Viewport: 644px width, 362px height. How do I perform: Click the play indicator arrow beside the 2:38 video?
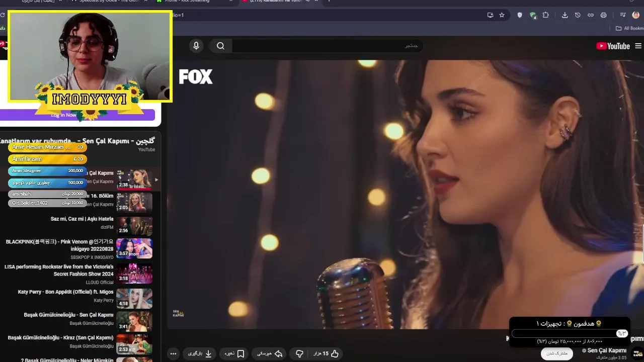click(x=156, y=179)
